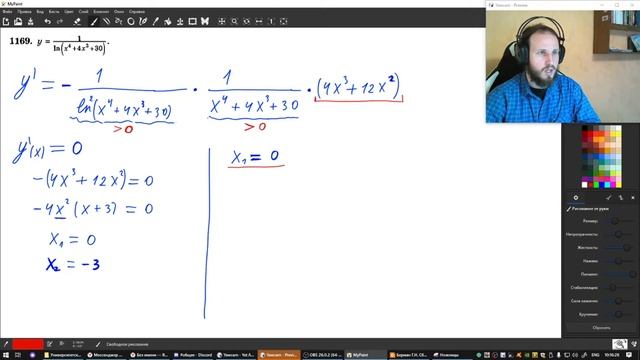This screenshot has width=640, height=360.
Task: Open the Правка menu
Action: pyautogui.click(x=24, y=12)
